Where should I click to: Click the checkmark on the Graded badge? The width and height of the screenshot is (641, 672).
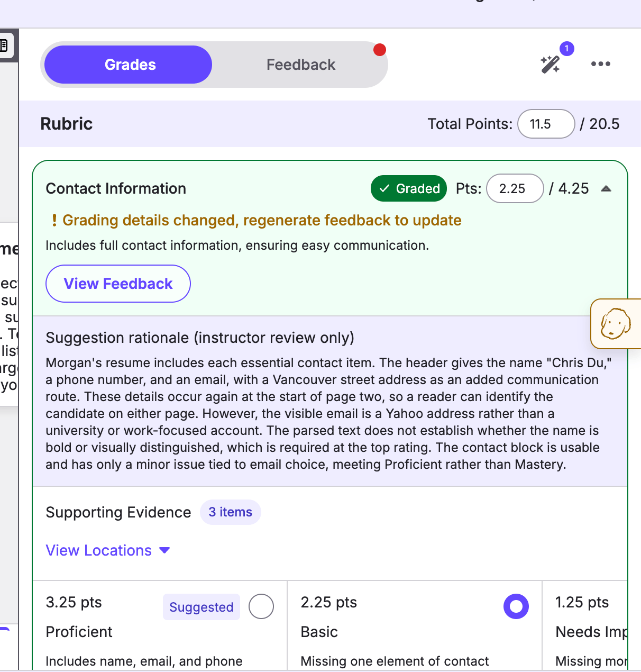[x=384, y=188]
